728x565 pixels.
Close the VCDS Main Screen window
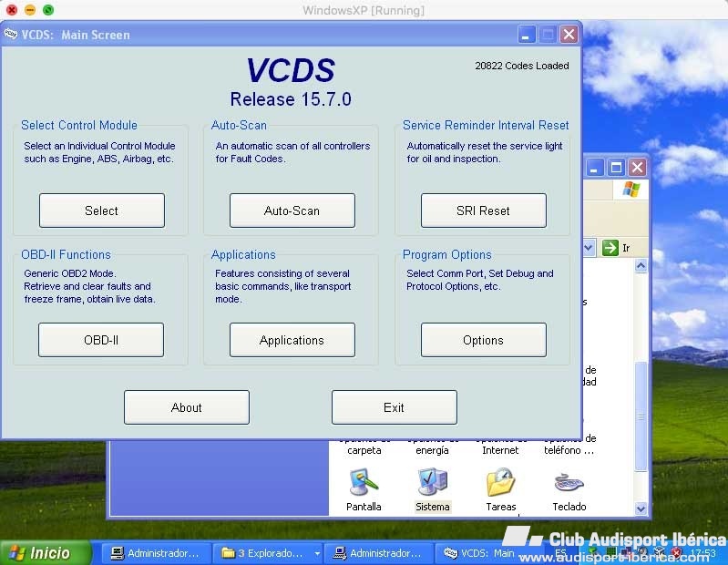569,35
